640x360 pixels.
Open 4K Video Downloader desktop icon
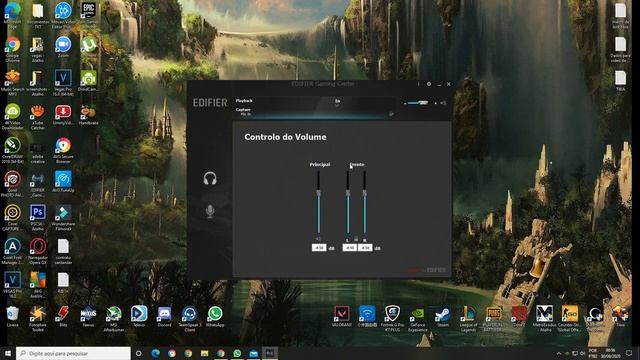pyautogui.click(x=13, y=117)
